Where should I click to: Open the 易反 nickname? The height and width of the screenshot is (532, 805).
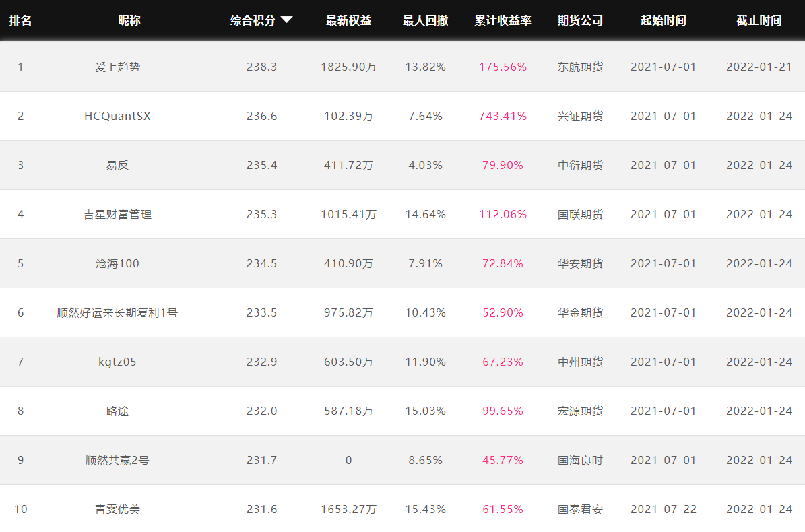[x=118, y=165]
